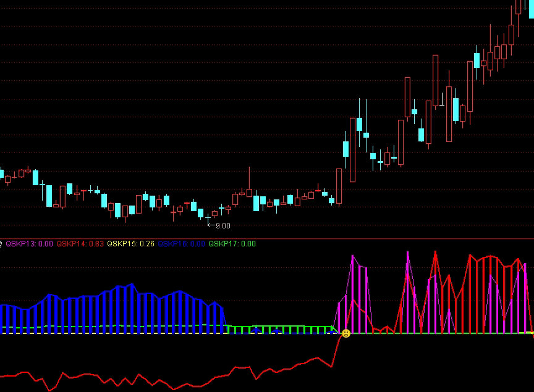Select the QSKP17 green indicator label
This screenshot has height=392, width=534.
[232, 244]
